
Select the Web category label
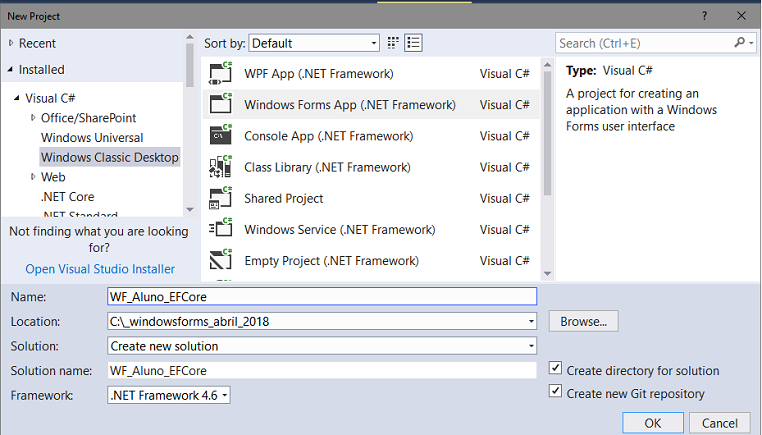[53, 177]
